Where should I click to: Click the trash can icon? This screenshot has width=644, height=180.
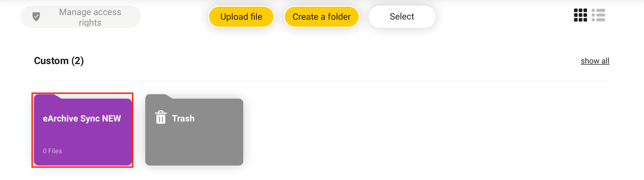coord(161,117)
